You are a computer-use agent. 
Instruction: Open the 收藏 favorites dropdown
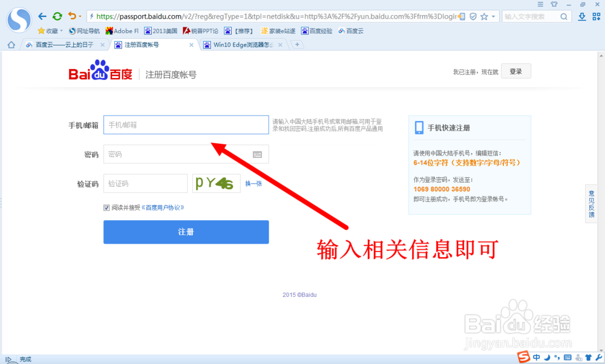pos(50,31)
